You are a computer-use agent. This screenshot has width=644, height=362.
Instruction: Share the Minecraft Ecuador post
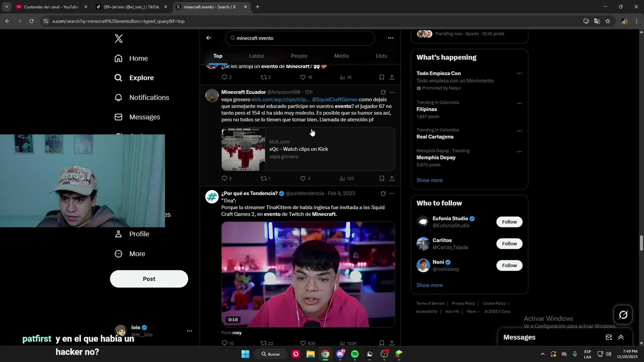point(392,178)
